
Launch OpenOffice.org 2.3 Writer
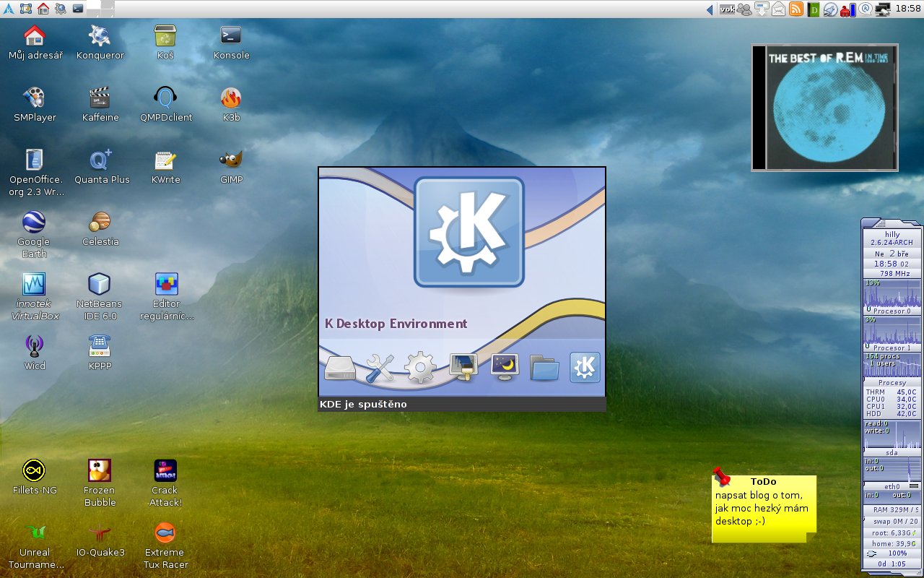point(35,172)
